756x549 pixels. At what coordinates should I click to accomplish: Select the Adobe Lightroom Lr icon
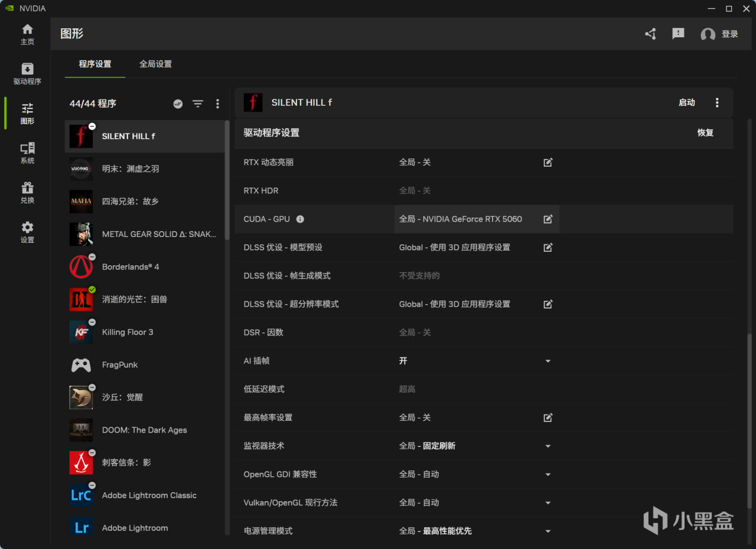click(x=81, y=528)
